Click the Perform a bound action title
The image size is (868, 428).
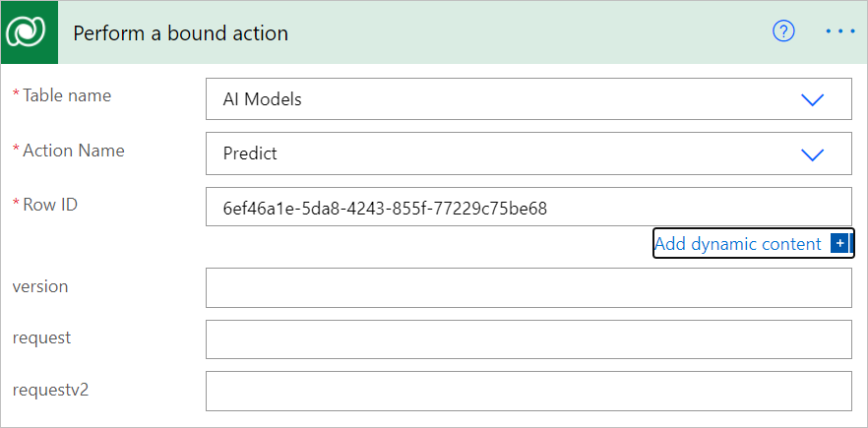point(180,33)
